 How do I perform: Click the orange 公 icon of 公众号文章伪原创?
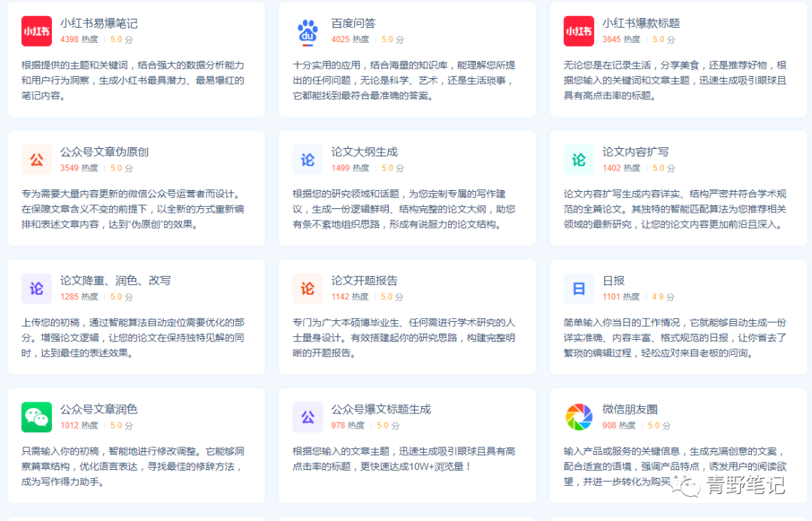pyautogui.click(x=36, y=160)
